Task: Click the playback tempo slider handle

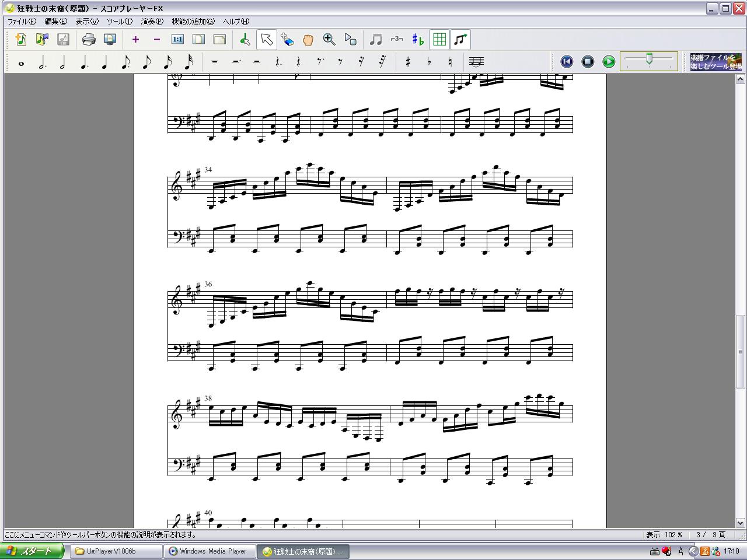Action: coord(649,58)
